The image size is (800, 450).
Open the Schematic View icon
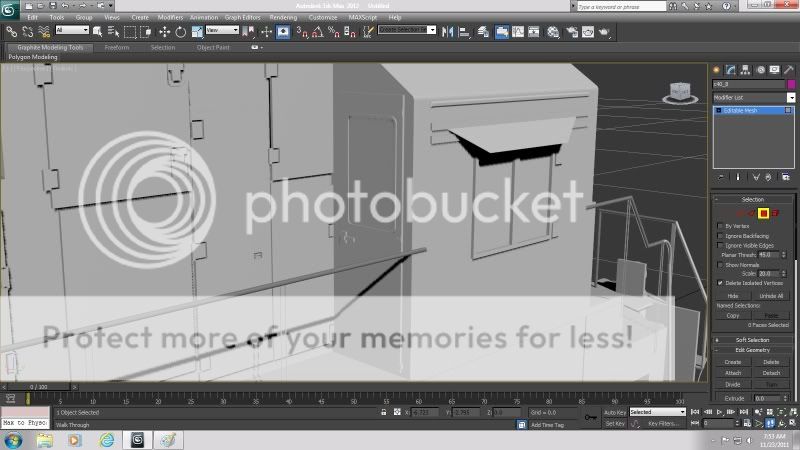(x=534, y=32)
